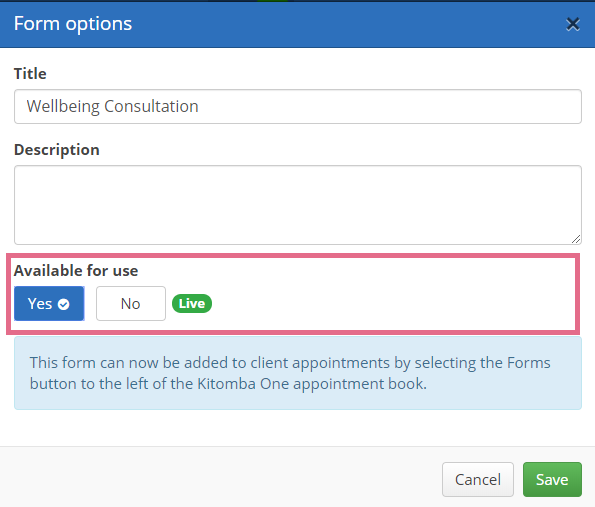Click inside the Description text area

(298, 205)
